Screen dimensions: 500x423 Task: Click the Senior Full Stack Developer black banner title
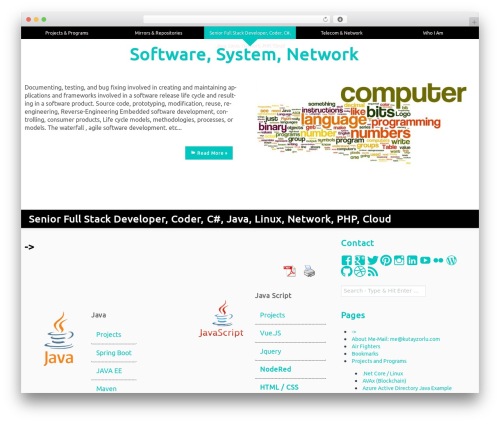tap(210, 219)
